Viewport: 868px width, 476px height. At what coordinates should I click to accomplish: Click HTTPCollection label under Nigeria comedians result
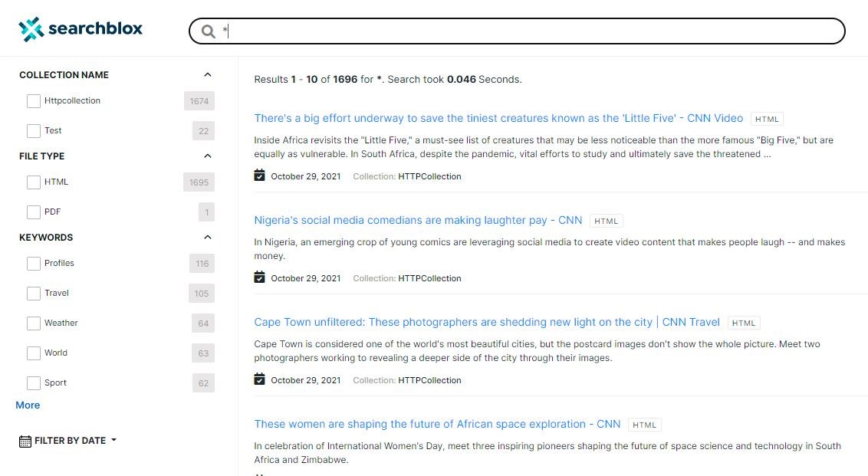429,278
